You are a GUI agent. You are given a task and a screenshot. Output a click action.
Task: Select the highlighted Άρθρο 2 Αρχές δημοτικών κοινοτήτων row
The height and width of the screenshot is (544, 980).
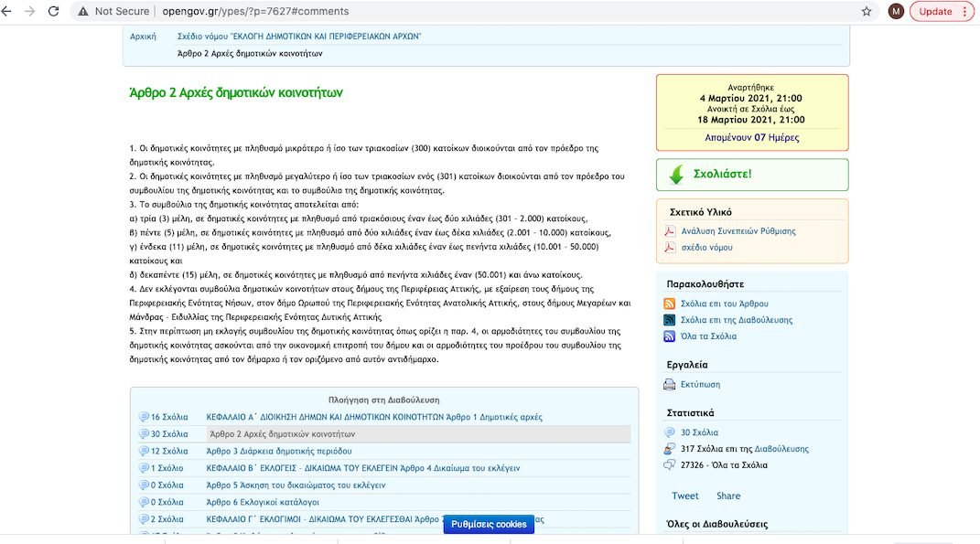pos(419,434)
